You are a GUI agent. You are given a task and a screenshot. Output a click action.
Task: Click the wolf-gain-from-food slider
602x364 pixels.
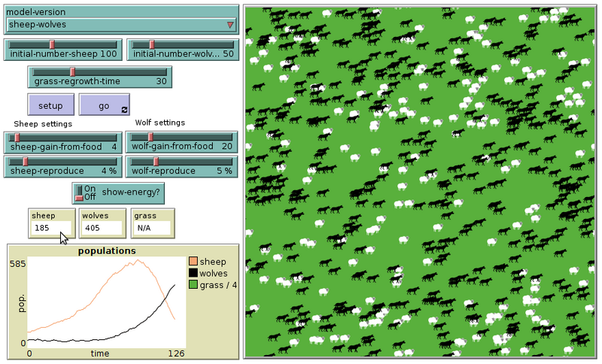[181, 141]
